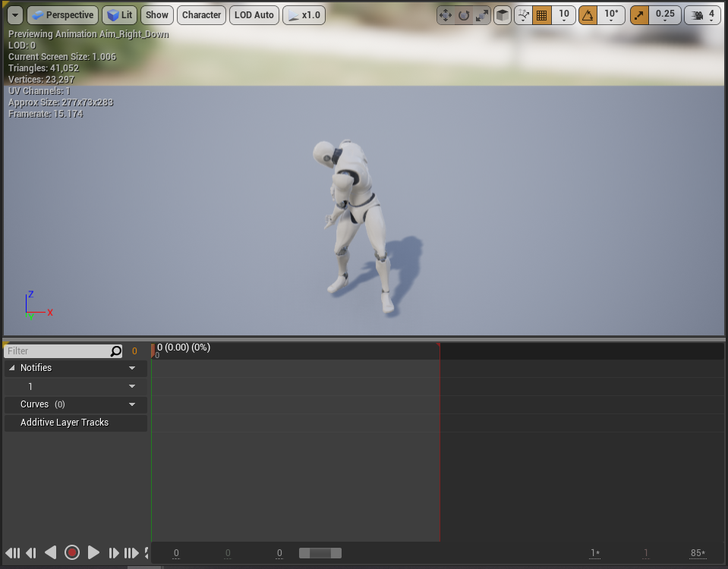
Task: Select the translate gizmo mode
Action: (446, 15)
